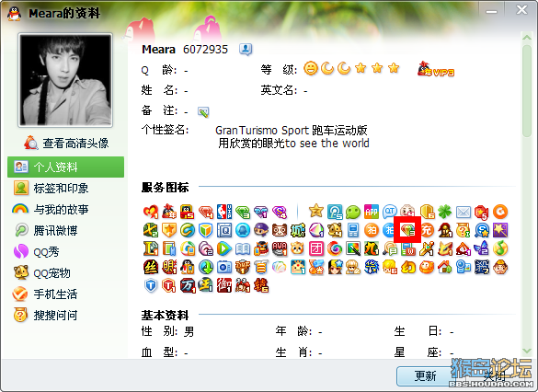Screen dimensions: 538x392
Task: Click the WeChat green bubble service icon
Action: [x=353, y=212]
